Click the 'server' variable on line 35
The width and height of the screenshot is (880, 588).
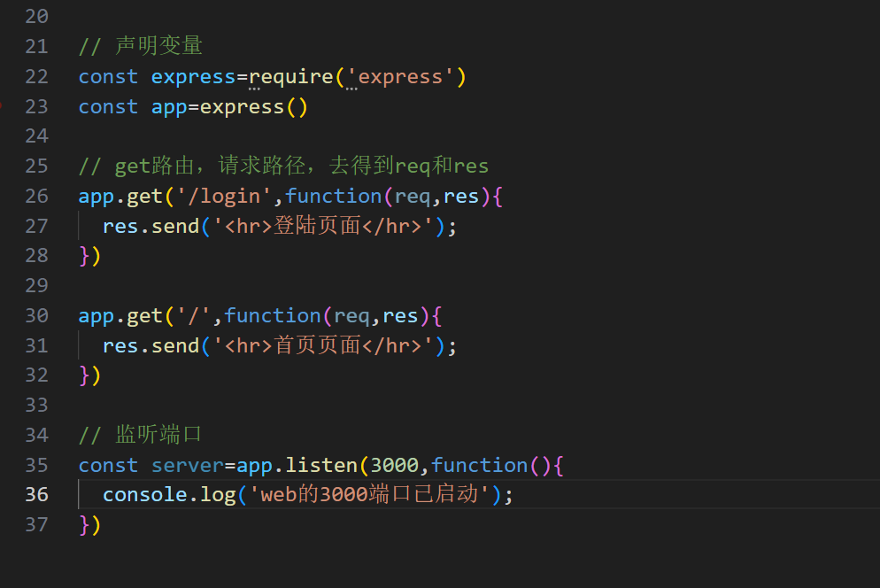(188, 466)
